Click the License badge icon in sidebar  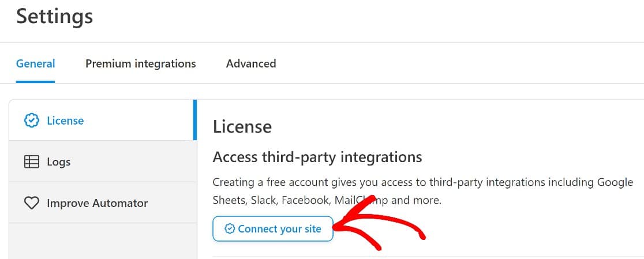point(31,121)
